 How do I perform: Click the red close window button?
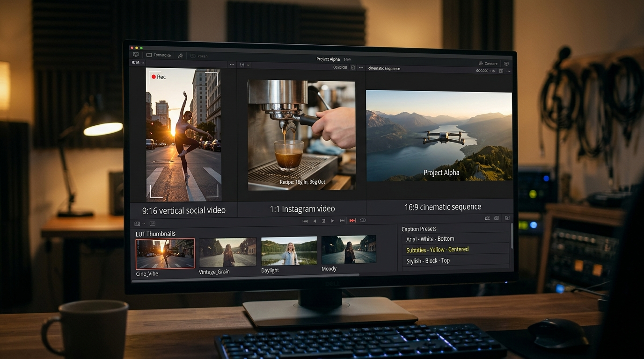[132, 48]
